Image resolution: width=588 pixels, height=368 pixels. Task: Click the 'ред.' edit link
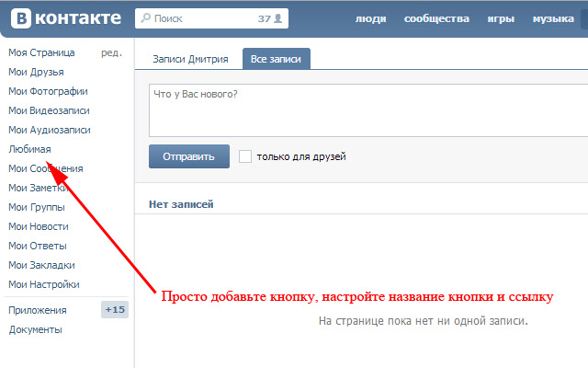point(111,53)
